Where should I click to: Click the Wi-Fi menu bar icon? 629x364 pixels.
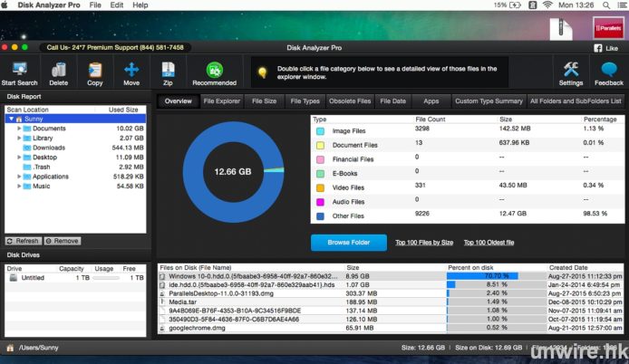click(x=547, y=5)
